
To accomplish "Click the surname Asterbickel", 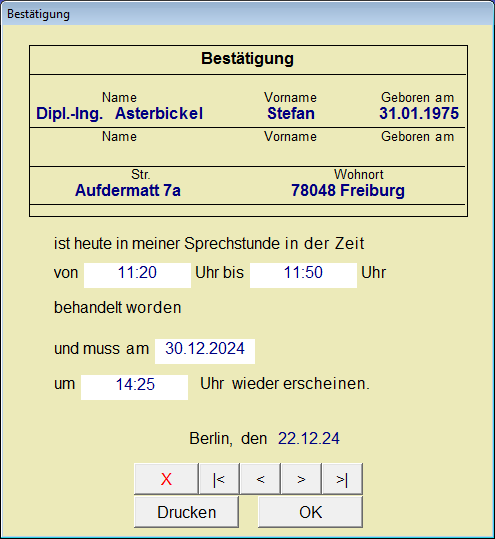I will point(159,113).
